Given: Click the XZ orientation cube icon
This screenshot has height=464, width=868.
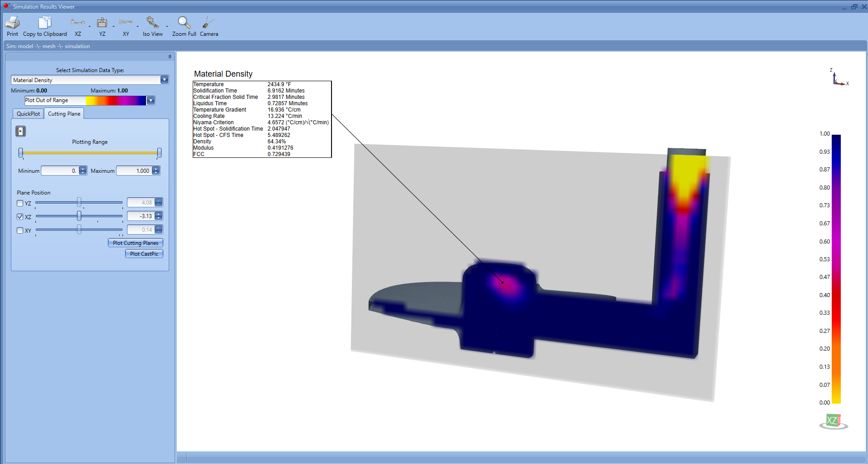Looking at the screenshot, I should [834, 421].
